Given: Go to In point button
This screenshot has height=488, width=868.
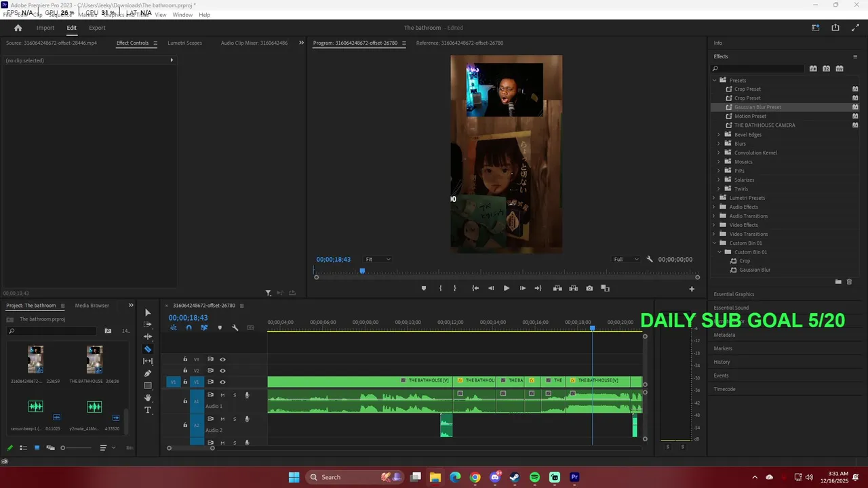Looking at the screenshot, I should click(475, 288).
